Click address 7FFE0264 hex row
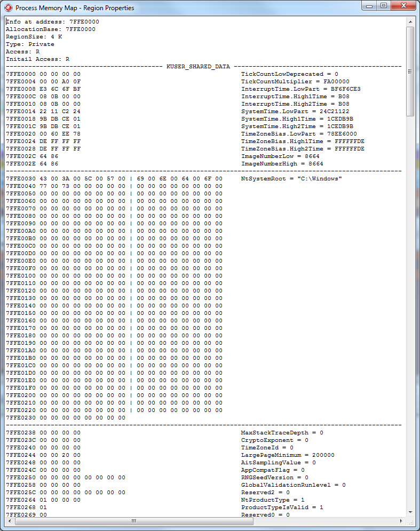Image resolution: width=420 pixels, height=531 pixels. 43,500
